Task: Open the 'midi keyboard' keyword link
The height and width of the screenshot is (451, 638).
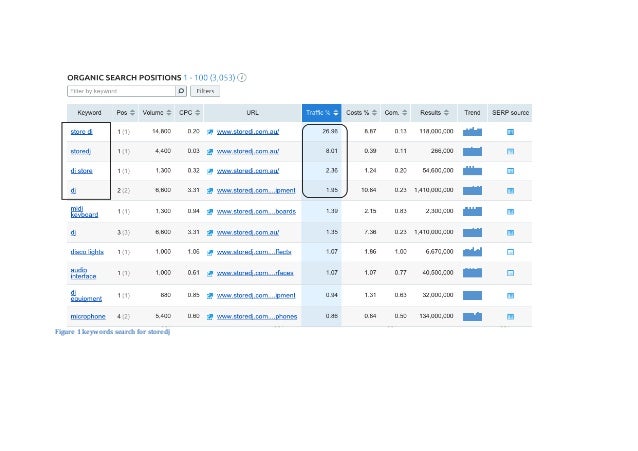Action: [x=84, y=212]
